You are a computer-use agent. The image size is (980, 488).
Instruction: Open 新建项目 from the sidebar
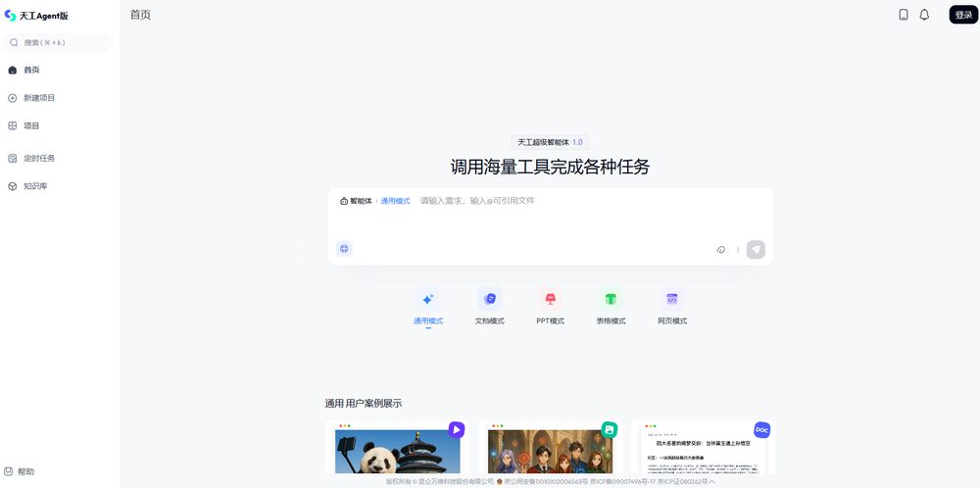pos(39,98)
